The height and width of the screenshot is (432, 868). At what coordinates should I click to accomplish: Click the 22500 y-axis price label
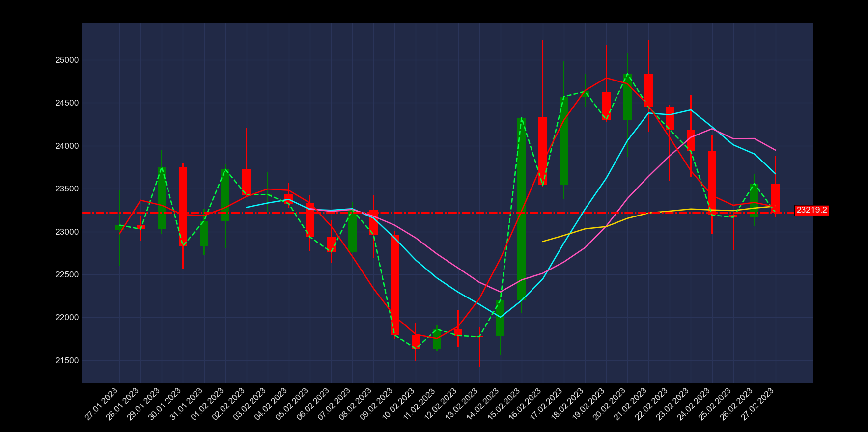68,275
